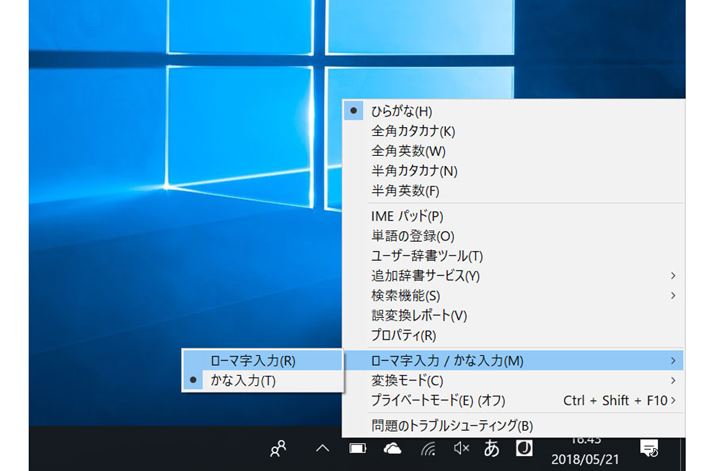Open the Action Center notification icon

coord(649,448)
